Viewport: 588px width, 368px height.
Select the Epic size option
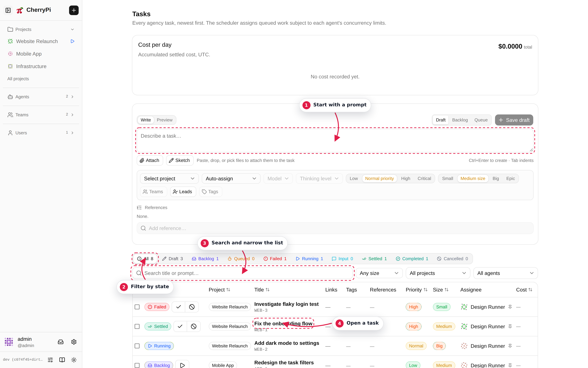tap(510, 178)
